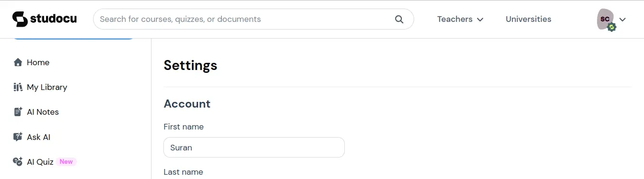Click the gear badge on avatar
Screen dimensions: 644x179
(612, 27)
